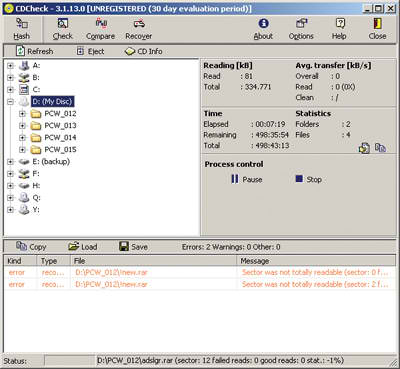The height and width of the screenshot is (369, 400).
Task: Click the status bar file path text
Action: 220,361
